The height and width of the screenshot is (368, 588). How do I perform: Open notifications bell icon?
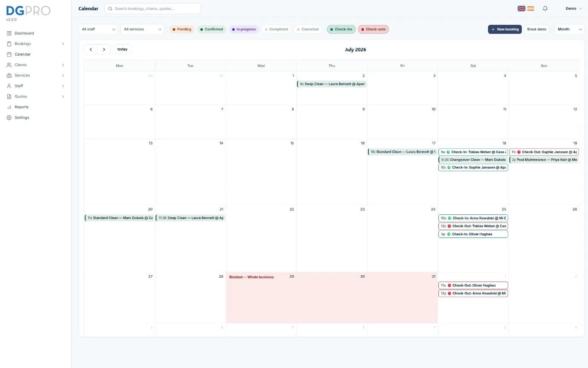tap(545, 9)
